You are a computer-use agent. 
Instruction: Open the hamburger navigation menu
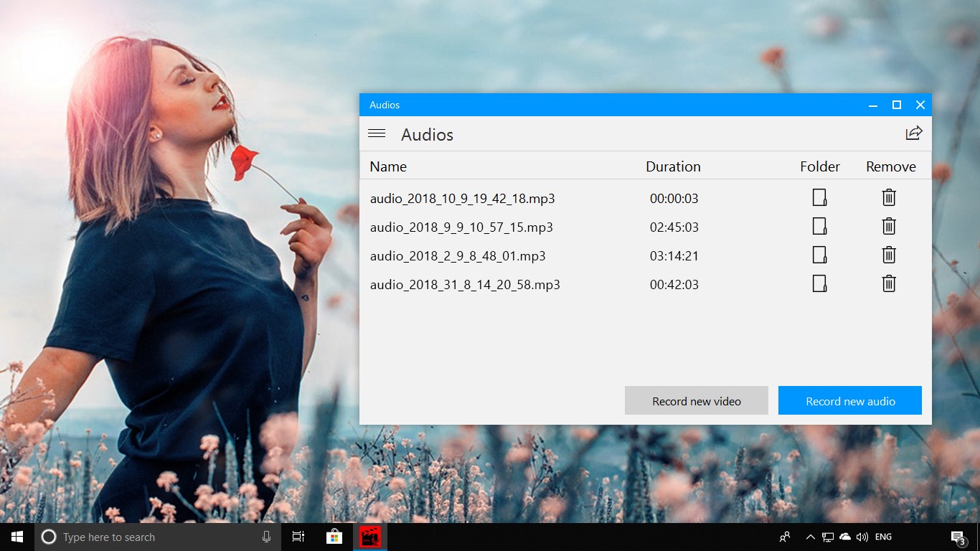(376, 133)
